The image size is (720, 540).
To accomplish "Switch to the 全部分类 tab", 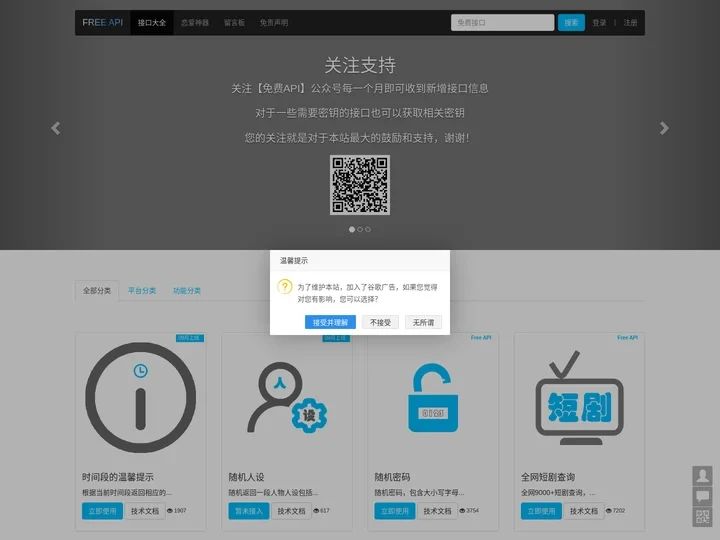I will coord(97,291).
